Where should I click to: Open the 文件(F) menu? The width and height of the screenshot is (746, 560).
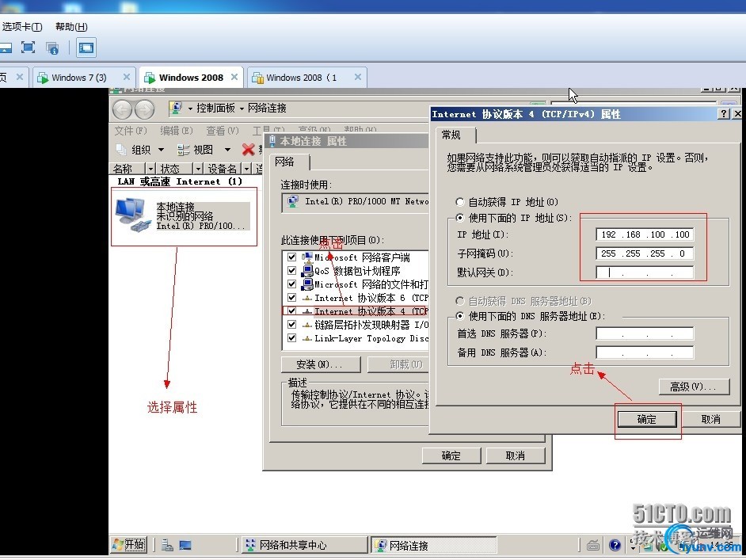(x=131, y=131)
